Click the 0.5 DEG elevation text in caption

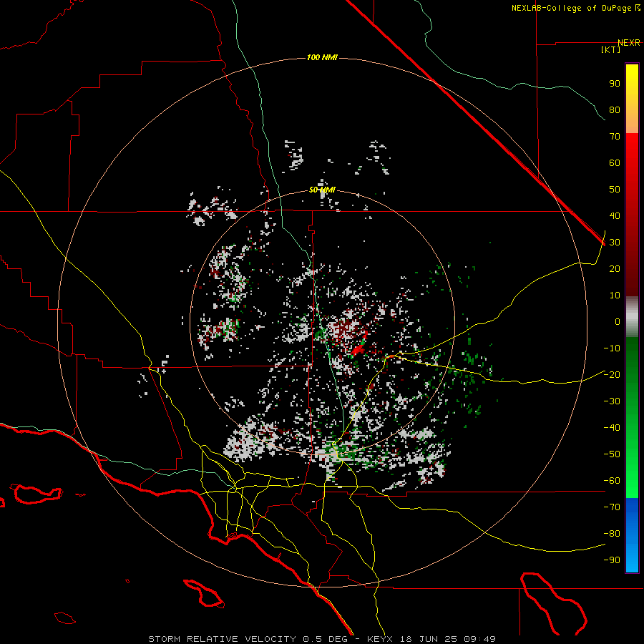325,639
